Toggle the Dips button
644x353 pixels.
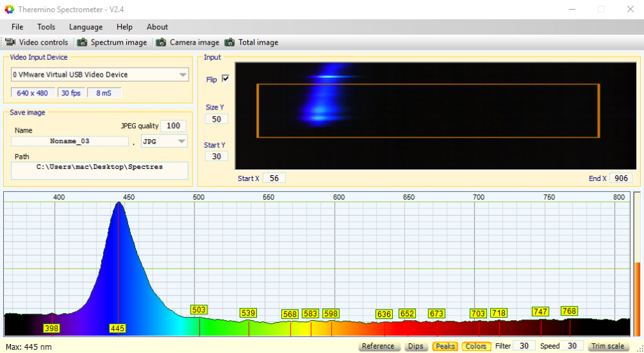(x=415, y=346)
